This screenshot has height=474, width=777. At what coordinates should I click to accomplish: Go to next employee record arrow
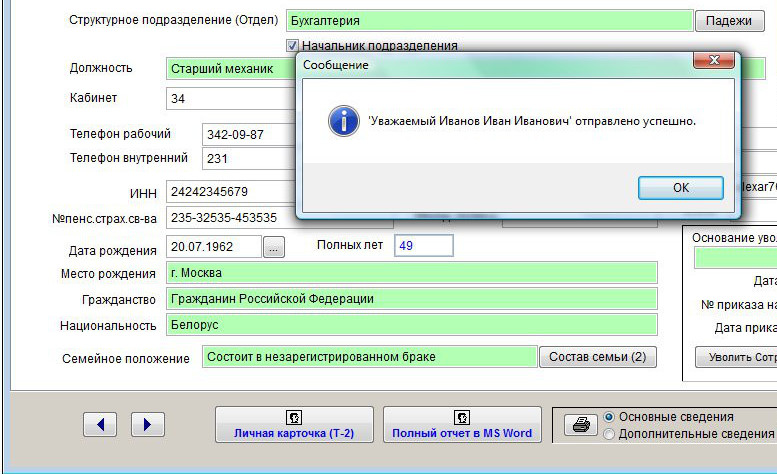(148, 424)
